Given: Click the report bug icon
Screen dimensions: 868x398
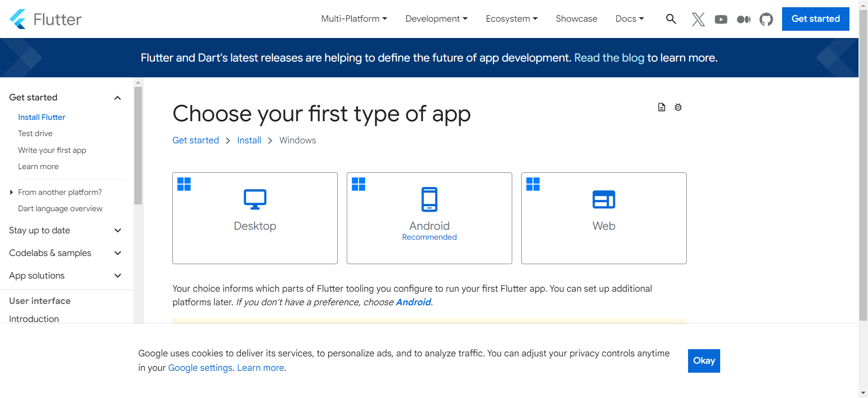Looking at the screenshot, I should click(x=678, y=107).
